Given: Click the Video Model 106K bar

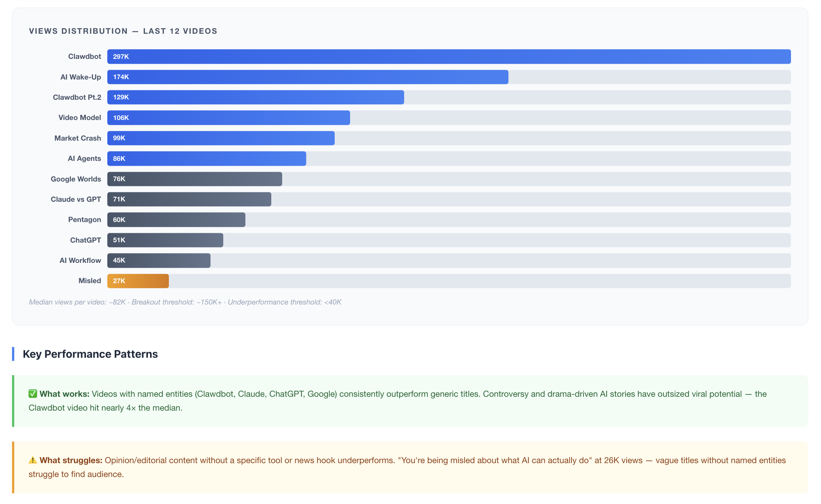Looking at the screenshot, I should tap(229, 118).
